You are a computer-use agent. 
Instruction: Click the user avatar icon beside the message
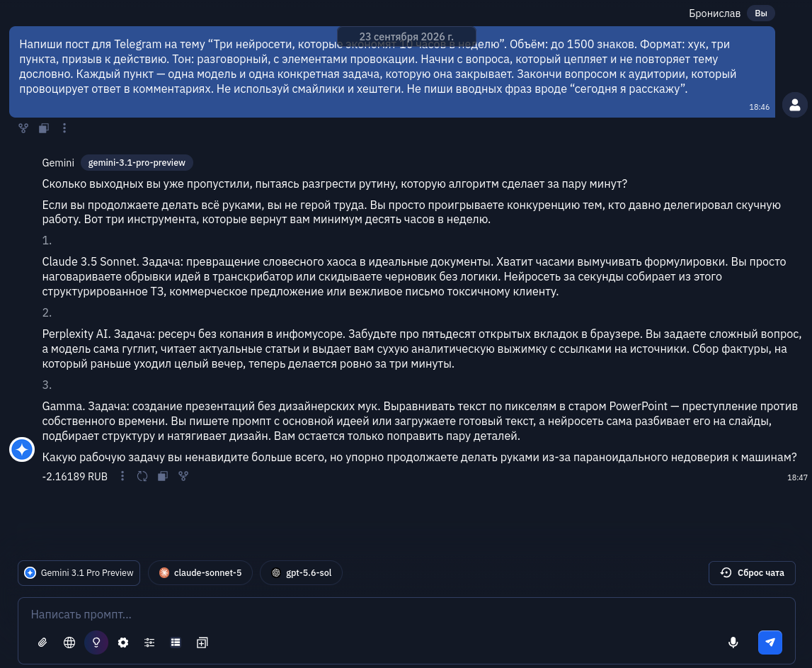pos(795,106)
